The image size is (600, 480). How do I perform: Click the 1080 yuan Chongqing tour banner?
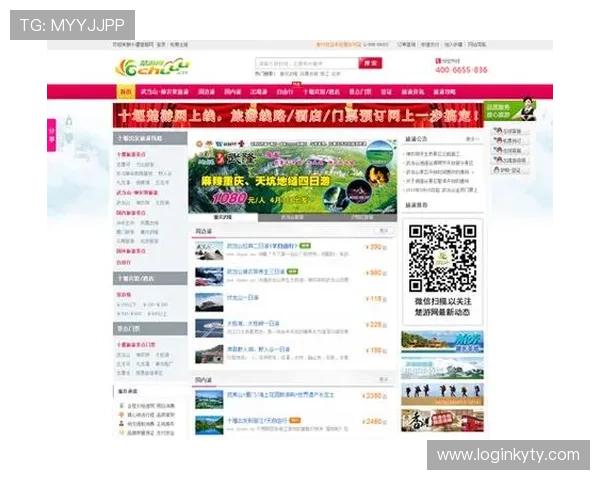(x=292, y=175)
